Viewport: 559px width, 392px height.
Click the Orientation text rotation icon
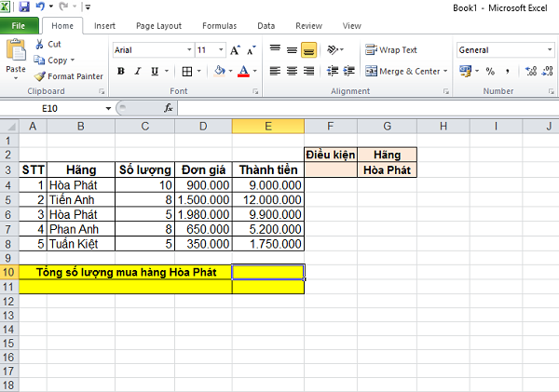point(334,50)
